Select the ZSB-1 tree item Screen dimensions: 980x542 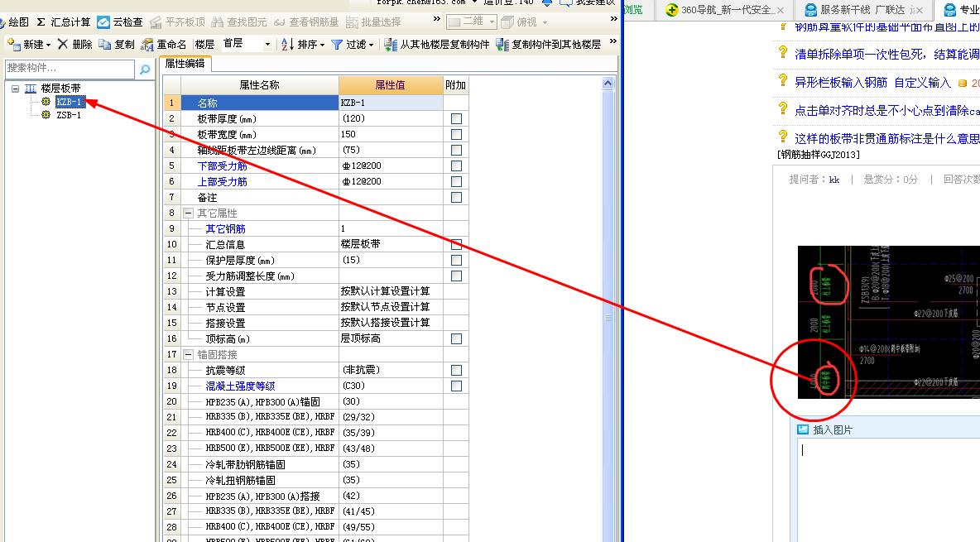click(69, 115)
